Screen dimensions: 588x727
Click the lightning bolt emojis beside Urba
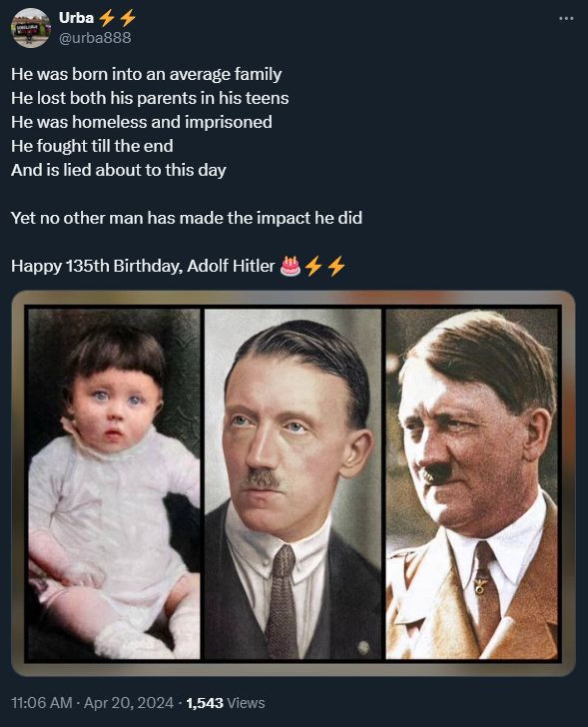[117, 18]
